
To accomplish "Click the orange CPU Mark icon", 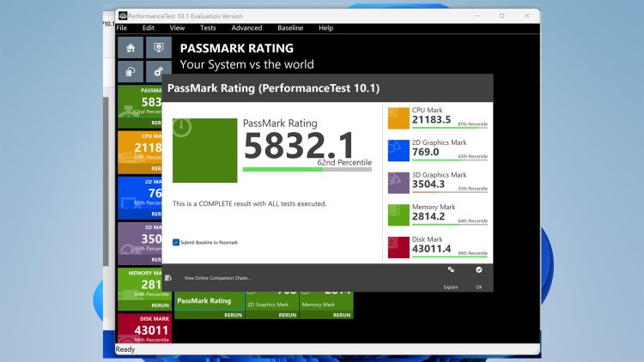I will pyautogui.click(x=398, y=118).
